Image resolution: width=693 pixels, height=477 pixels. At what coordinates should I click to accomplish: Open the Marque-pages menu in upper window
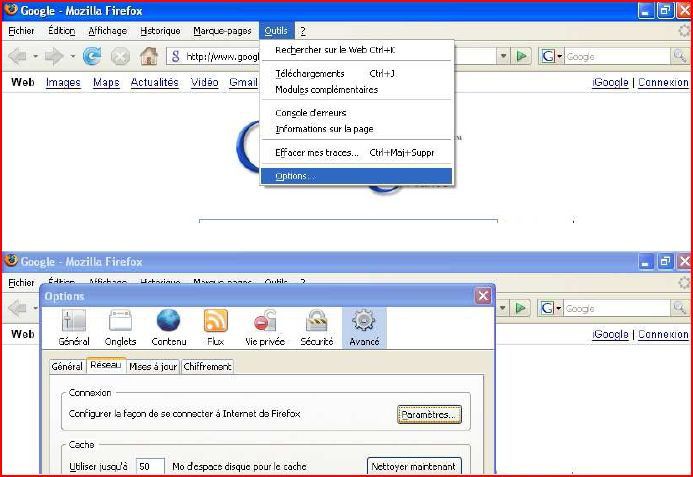222,31
